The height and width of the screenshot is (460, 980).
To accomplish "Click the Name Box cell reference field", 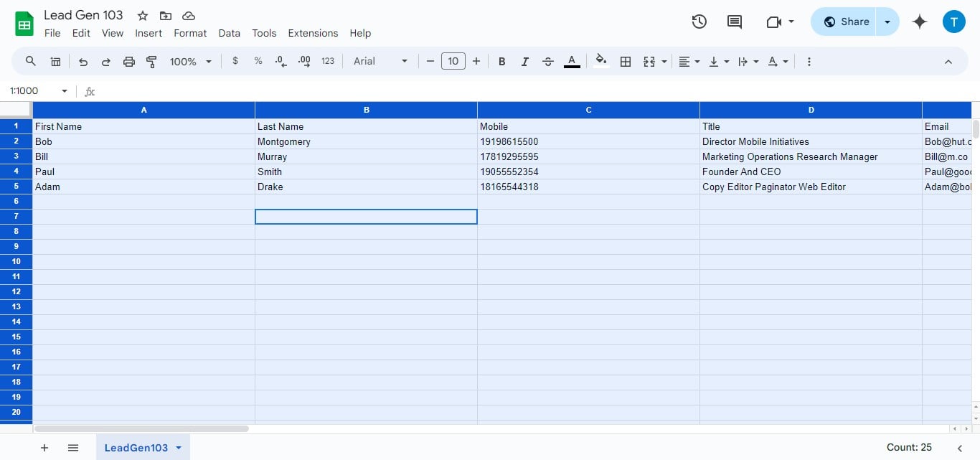I will coord(32,90).
